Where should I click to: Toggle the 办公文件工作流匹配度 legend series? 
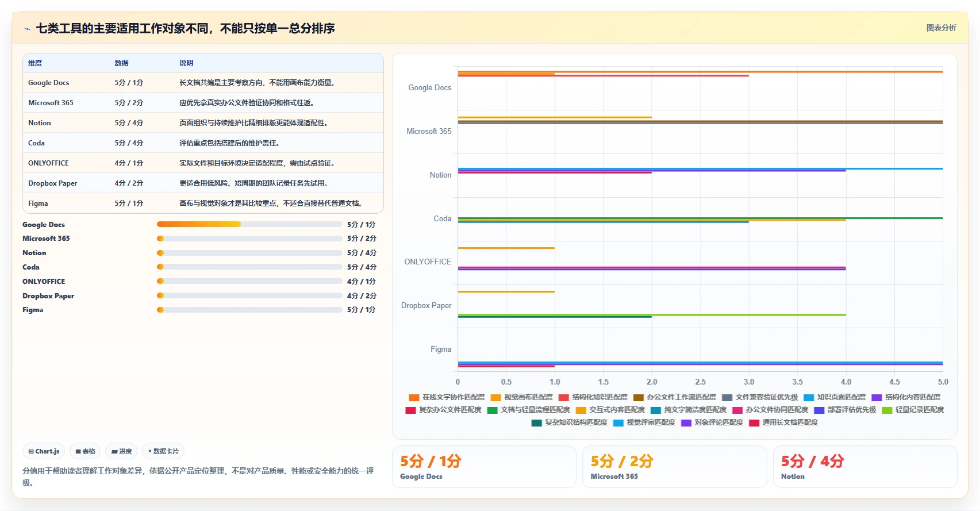(x=674, y=397)
